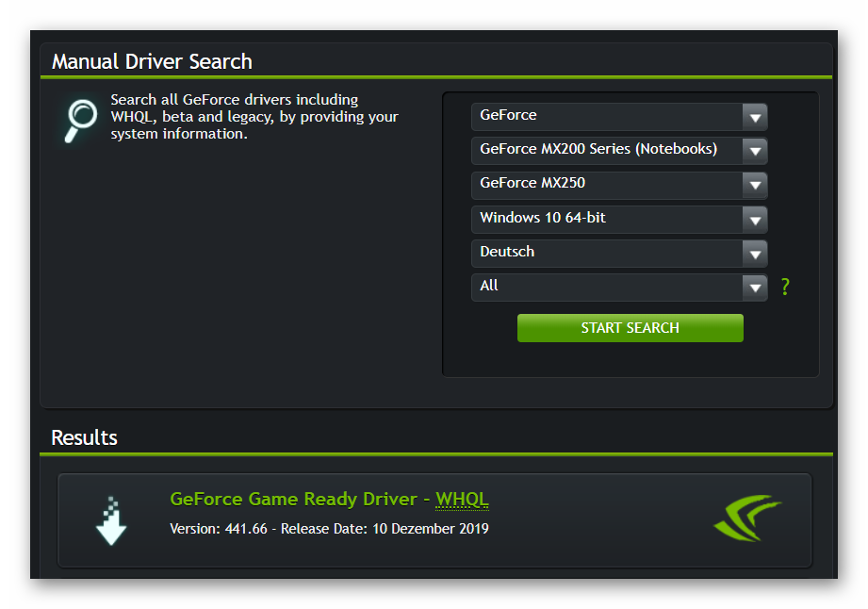868x609 pixels.
Task: Open the GeForce MX250 product dropdown
Action: tap(619, 185)
